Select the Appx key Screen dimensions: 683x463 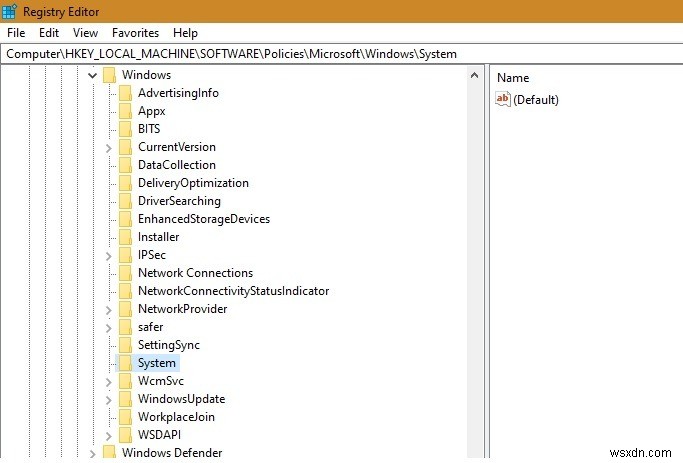[x=152, y=111]
